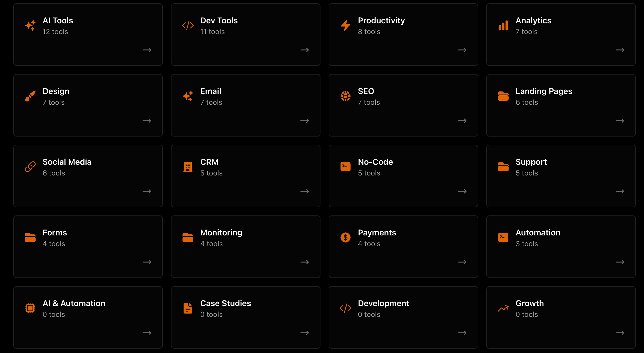Open the Automation category arrow
This screenshot has width=644, height=353.
tap(620, 262)
